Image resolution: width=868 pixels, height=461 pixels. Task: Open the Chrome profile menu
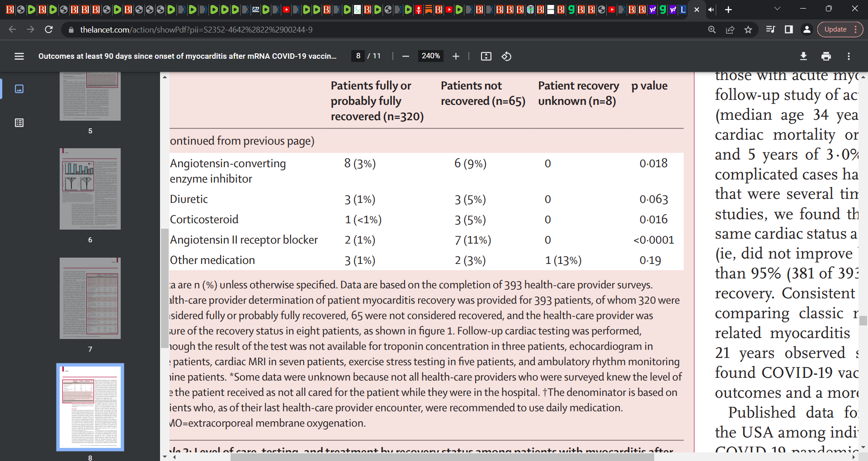point(807,29)
